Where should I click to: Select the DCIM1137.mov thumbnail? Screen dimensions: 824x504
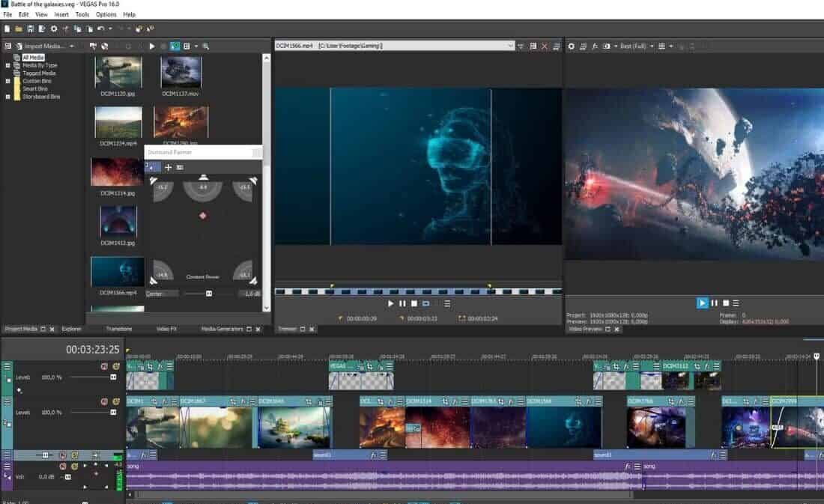[x=181, y=73]
